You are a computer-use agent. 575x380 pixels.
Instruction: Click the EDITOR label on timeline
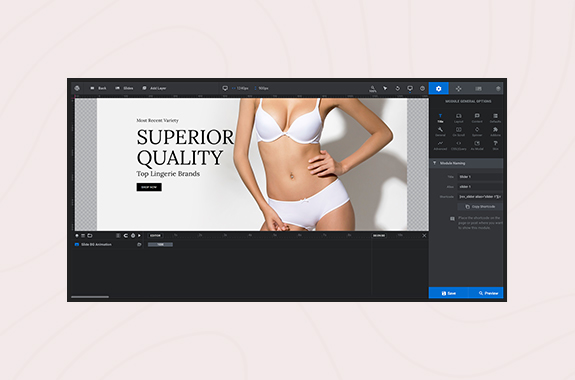pos(155,235)
